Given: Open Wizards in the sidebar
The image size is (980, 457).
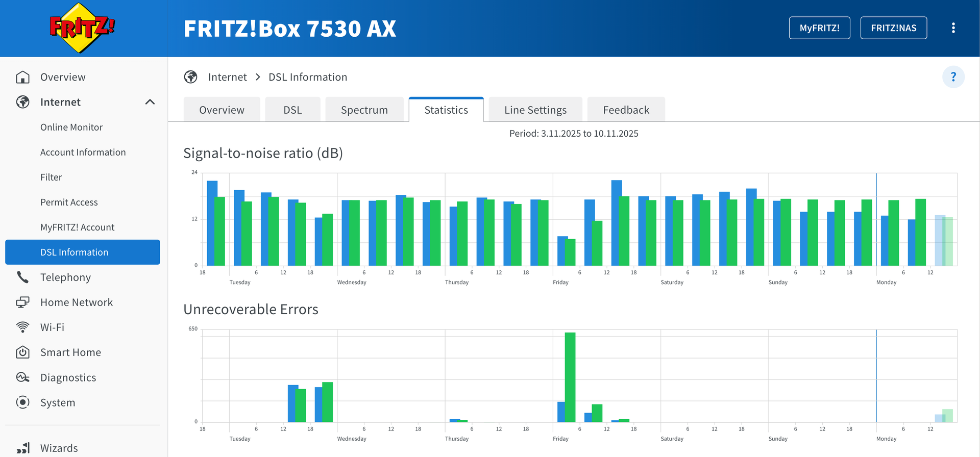Looking at the screenshot, I should coord(59,448).
